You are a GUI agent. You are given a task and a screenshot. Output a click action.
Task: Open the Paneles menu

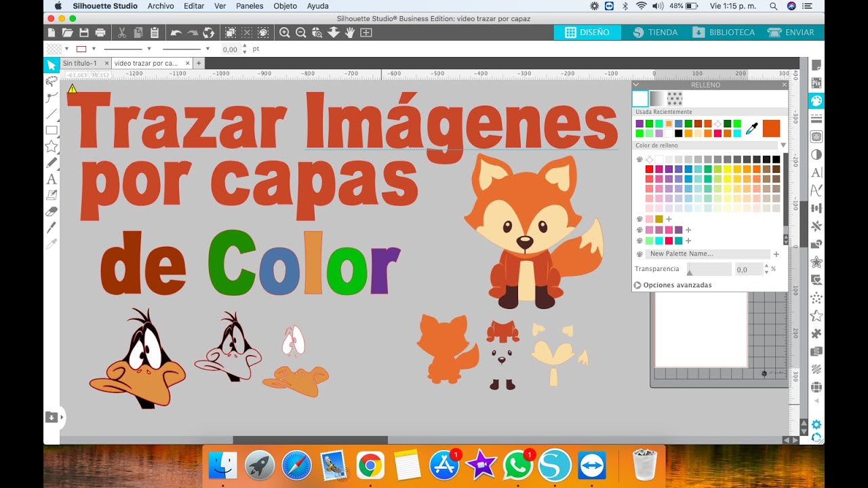click(250, 5)
